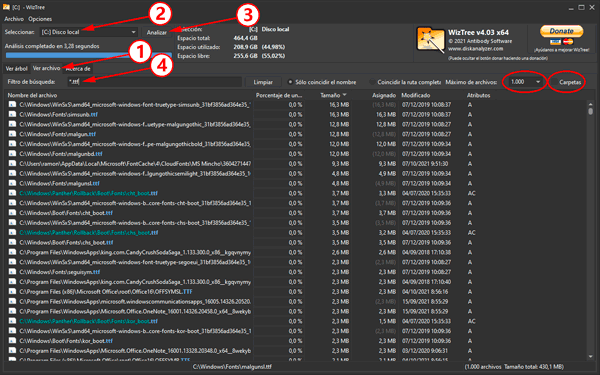Open the Archivo menu
The image size is (600, 375).
(14, 19)
